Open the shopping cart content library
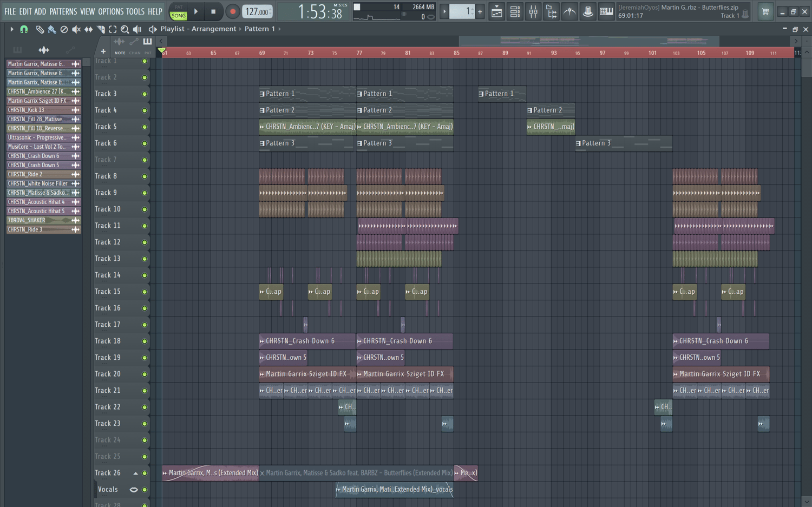Image resolution: width=812 pixels, height=507 pixels. [x=765, y=11]
